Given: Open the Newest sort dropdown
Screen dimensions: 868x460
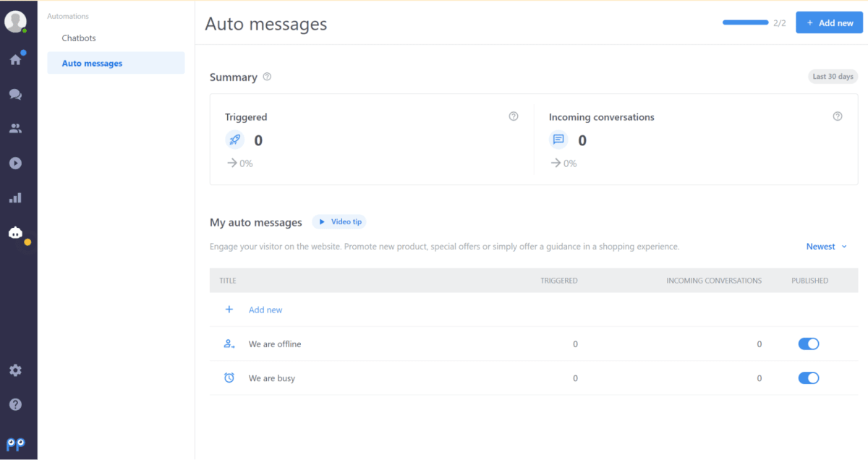Looking at the screenshot, I should pyautogui.click(x=826, y=247).
